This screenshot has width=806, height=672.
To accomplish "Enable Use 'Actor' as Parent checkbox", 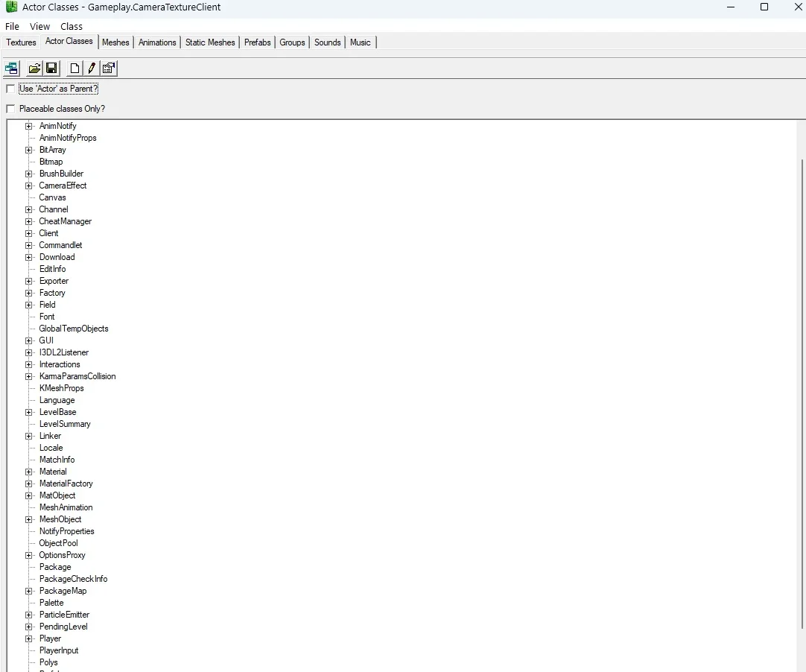I will [x=10, y=89].
